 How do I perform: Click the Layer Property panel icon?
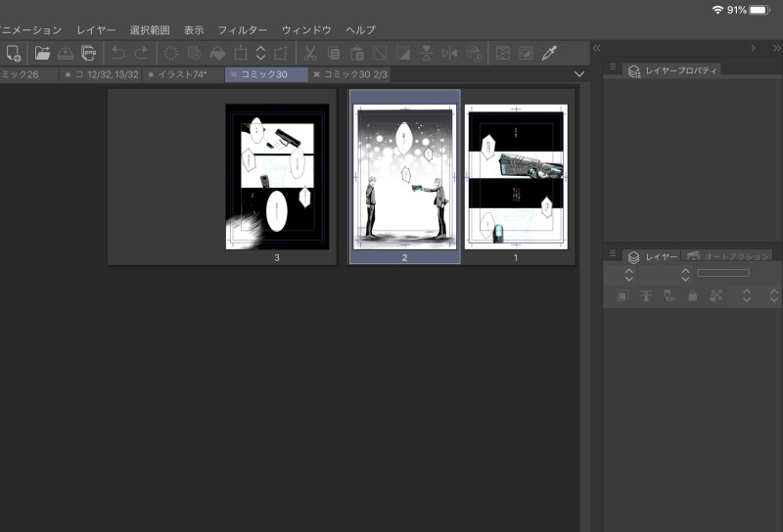(x=634, y=70)
